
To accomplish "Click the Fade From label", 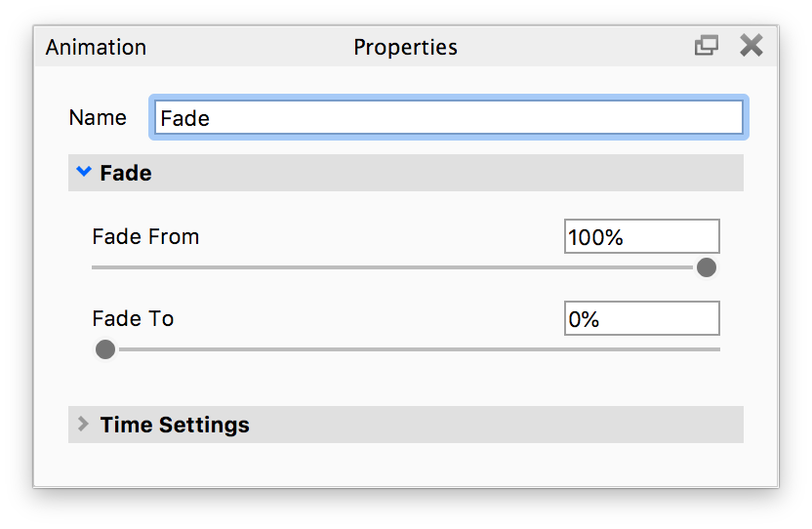I will click(145, 236).
